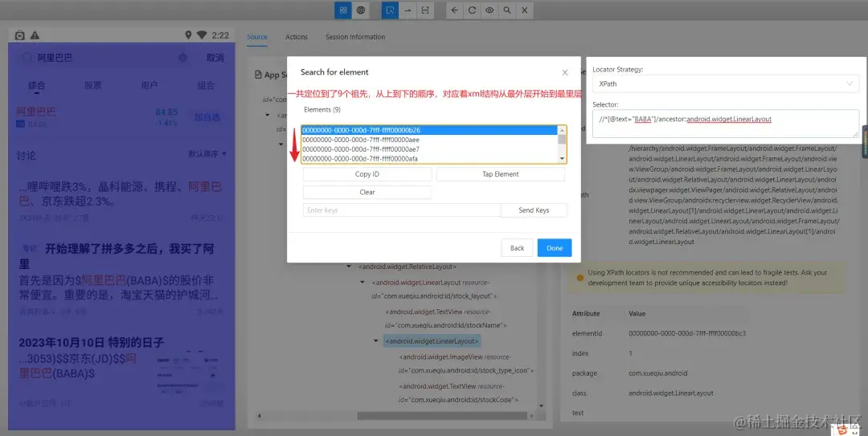Click the Back arrow toolbar icon
Image resolution: width=868 pixels, height=436 pixels.
[x=454, y=10]
